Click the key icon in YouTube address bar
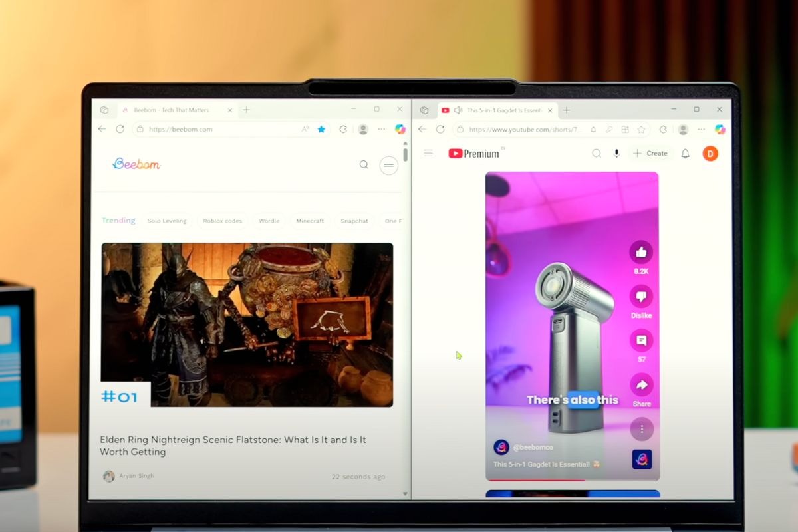This screenshot has height=532, width=798. (x=609, y=129)
